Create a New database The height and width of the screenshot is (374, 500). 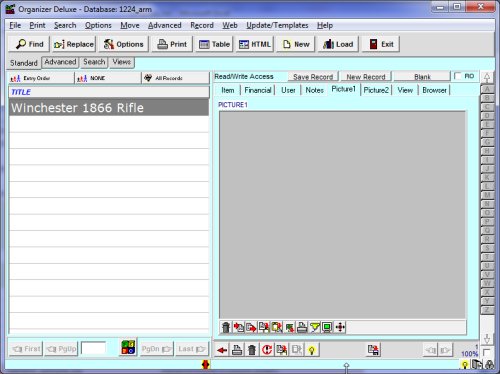tap(296, 44)
